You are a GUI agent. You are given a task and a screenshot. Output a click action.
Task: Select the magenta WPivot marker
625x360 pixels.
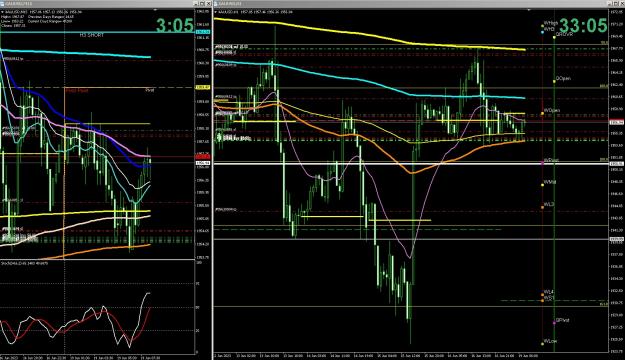542,163
